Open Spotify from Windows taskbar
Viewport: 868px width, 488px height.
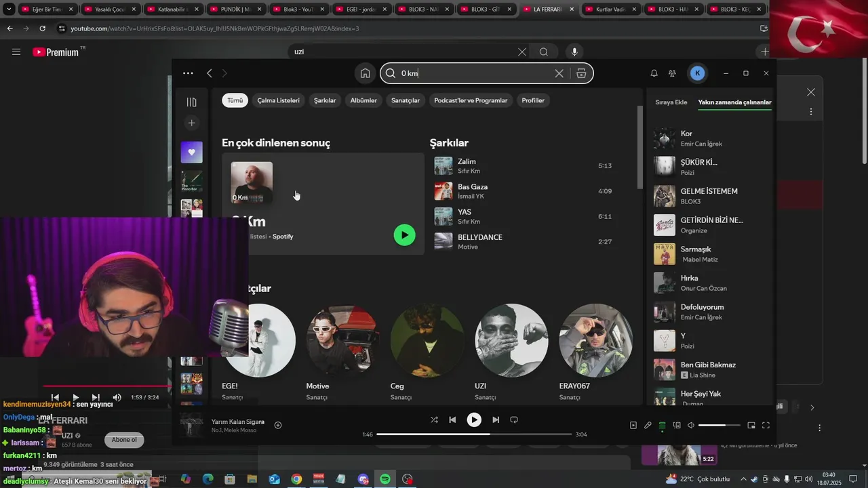pyautogui.click(x=385, y=479)
